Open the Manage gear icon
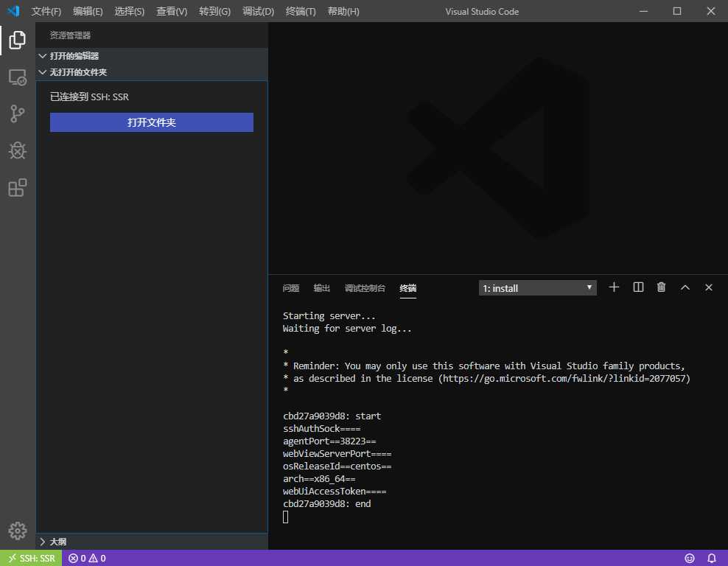 pos(17,531)
